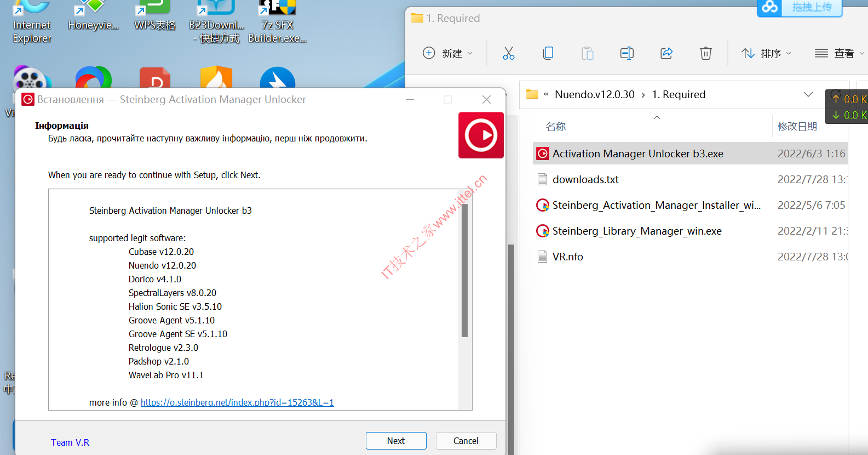Click the '1. Required' breadcrumb segment

(679, 94)
